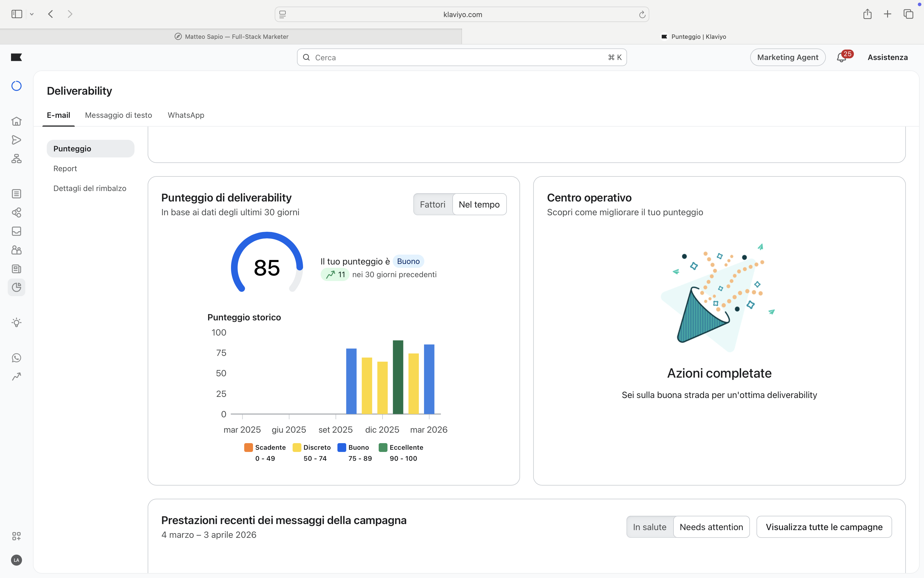Click the dark green tallest chart bar
The height and width of the screenshot is (578, 924).
tap(398, 377)
